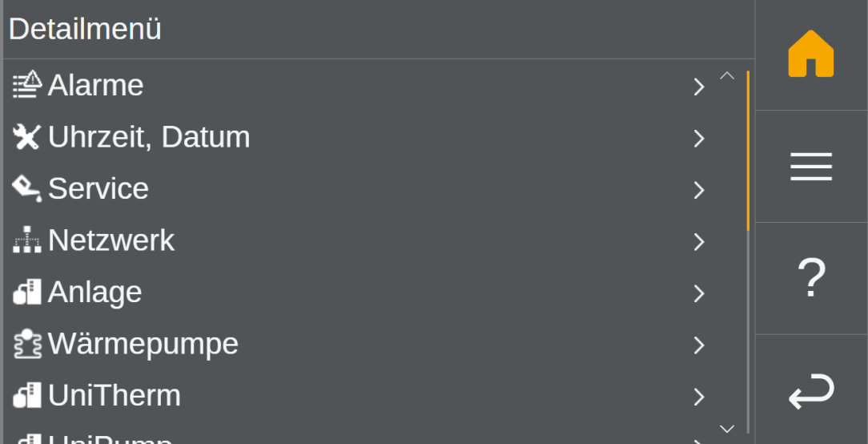
Task: Click the question mark help icon
Action: pyautogui.click(x=810, y=279)
